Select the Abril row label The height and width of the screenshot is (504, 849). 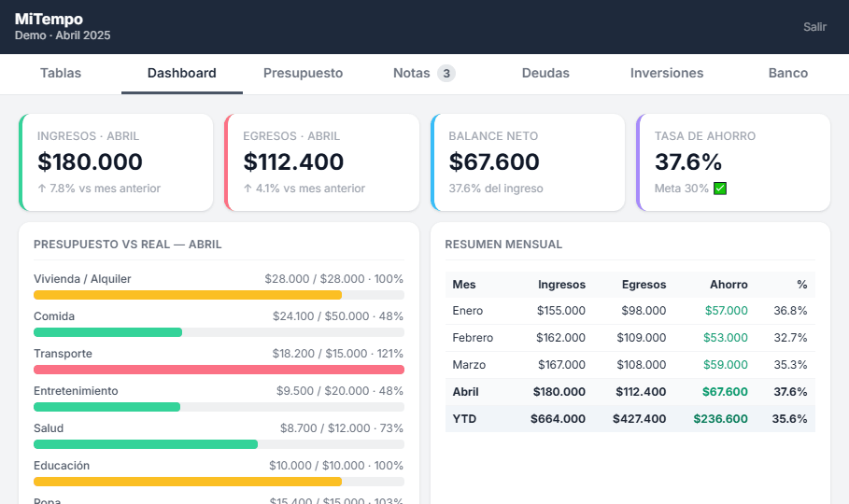coord(466,392)
